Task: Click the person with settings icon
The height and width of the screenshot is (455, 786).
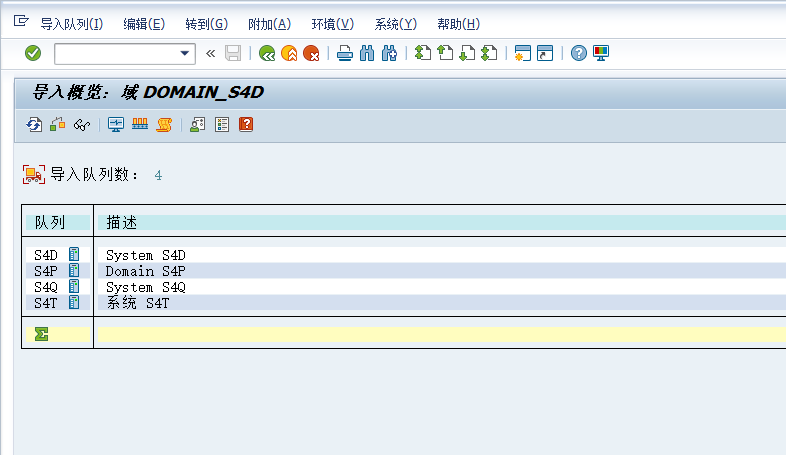Action: [x=198, y=124]
